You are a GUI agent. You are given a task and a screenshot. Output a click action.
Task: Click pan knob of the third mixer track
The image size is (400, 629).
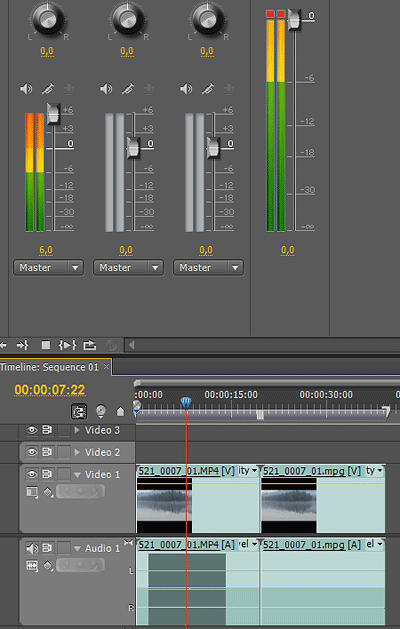click(207, 18)
